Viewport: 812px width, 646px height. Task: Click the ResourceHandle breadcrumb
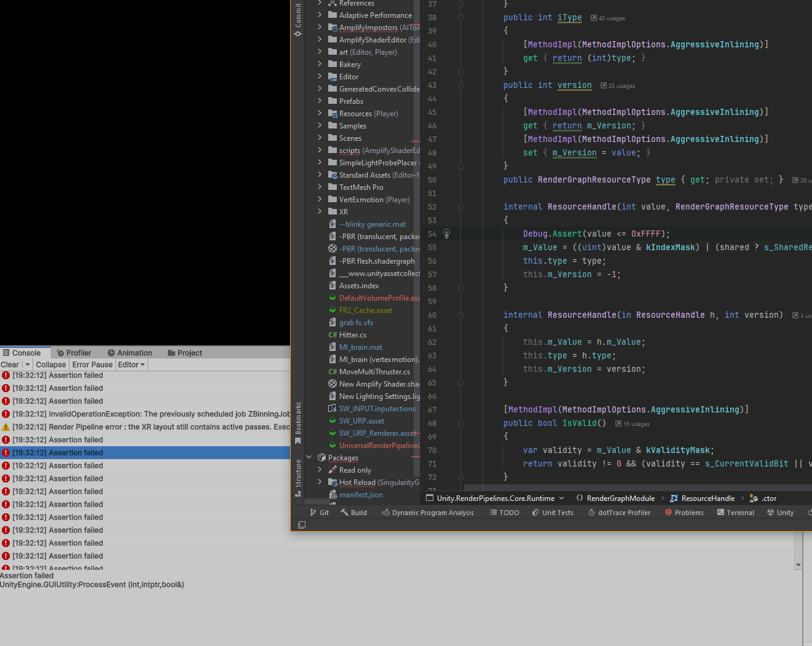tap(707, 498)
